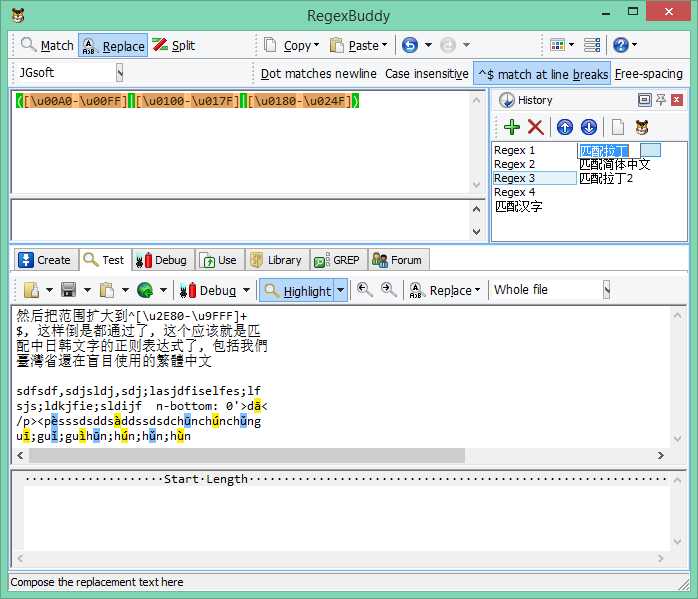Click the blue Help question icon

tap(621, 45)
